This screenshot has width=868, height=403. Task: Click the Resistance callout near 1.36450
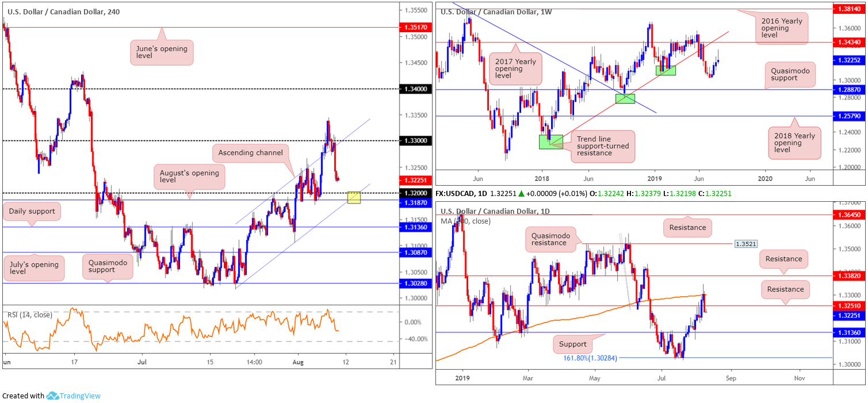(687, 227)
